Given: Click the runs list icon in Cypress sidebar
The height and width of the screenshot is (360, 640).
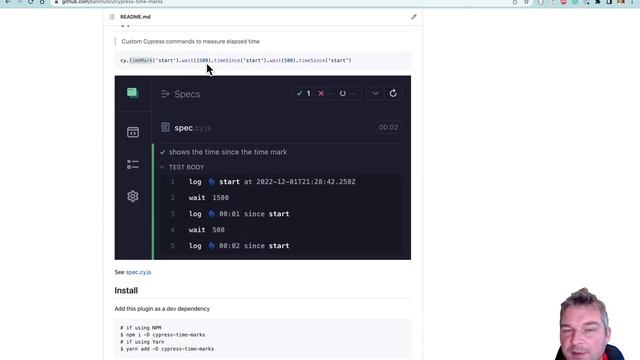Looking at the screenshot, I should point(133,164).
